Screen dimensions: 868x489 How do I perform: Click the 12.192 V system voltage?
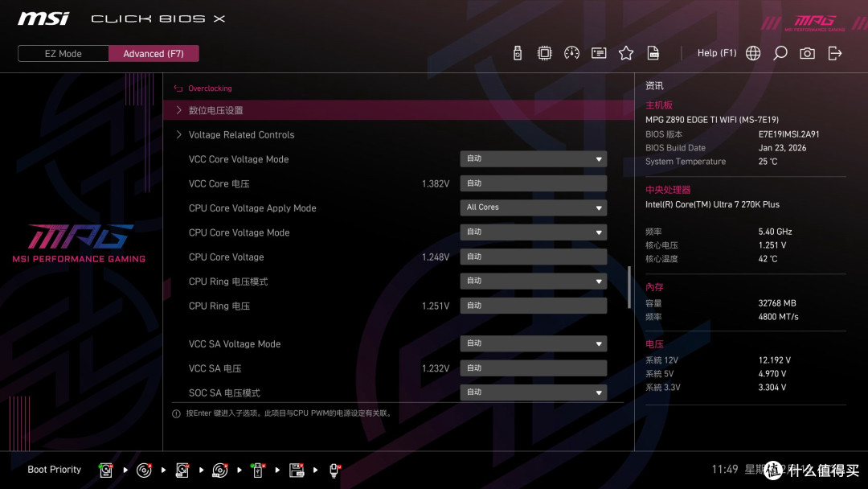775,360
